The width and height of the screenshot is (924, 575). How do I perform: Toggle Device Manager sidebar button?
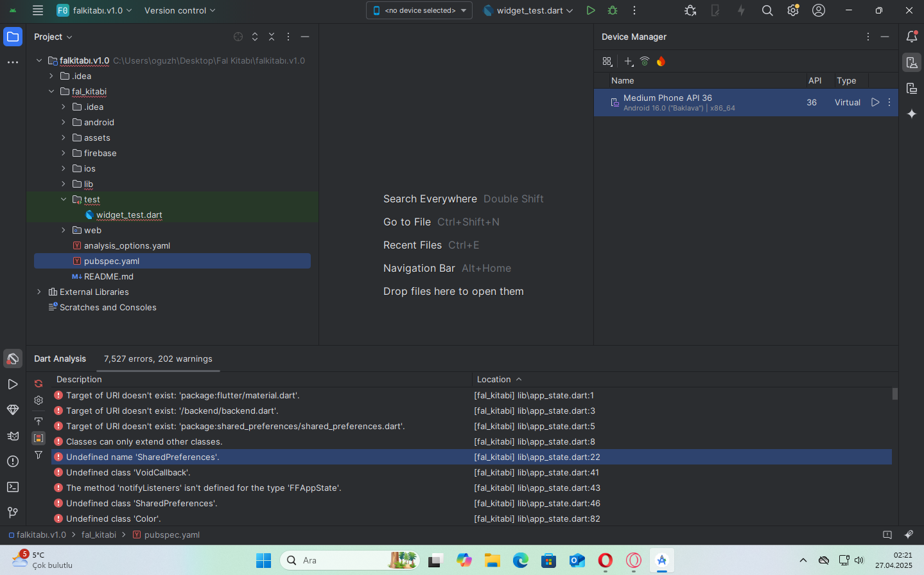[911, 62]
